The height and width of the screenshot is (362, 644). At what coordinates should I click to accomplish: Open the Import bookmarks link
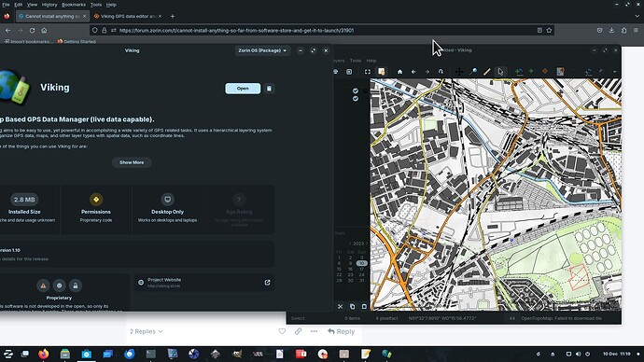(28, 41)
